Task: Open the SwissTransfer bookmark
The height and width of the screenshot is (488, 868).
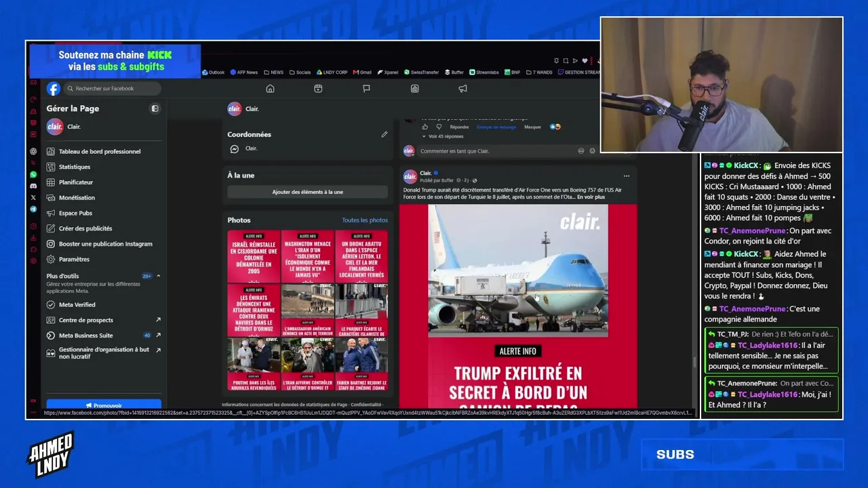Action: click(x=421, y=73)
